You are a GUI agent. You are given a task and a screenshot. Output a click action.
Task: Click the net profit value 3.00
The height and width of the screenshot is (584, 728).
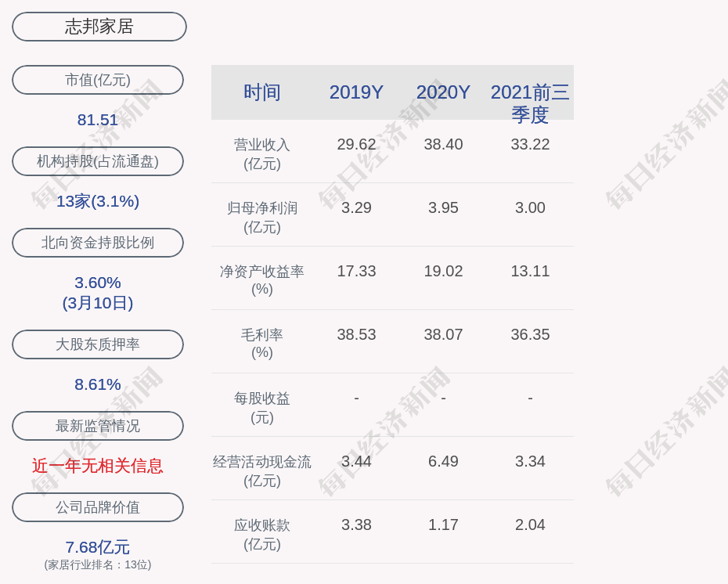530,207
